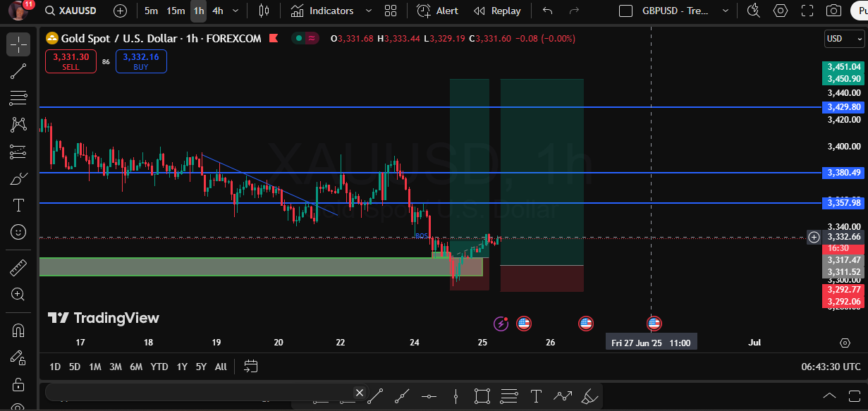This screenshot has width=868, height=411.
Task: Open the Fibonacci retracement tool
Action: 18,97
